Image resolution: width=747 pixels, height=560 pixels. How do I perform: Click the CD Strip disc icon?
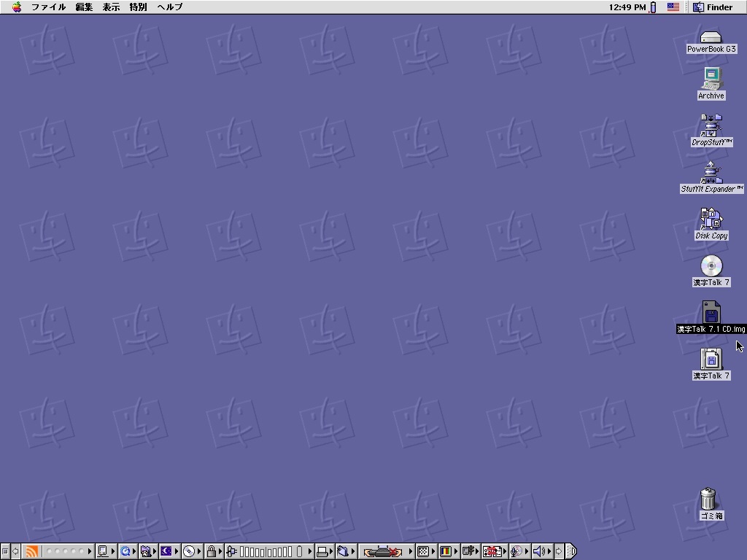tap(189, 551)
